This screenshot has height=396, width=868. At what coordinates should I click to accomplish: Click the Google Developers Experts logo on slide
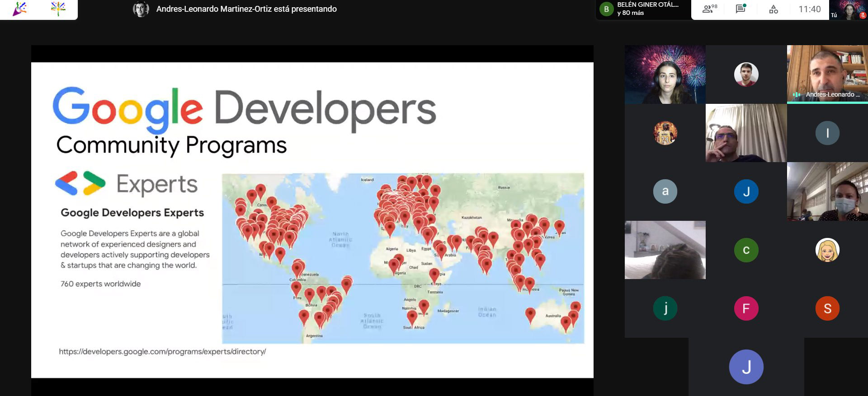pyautogui.click(x=80, y=183)
